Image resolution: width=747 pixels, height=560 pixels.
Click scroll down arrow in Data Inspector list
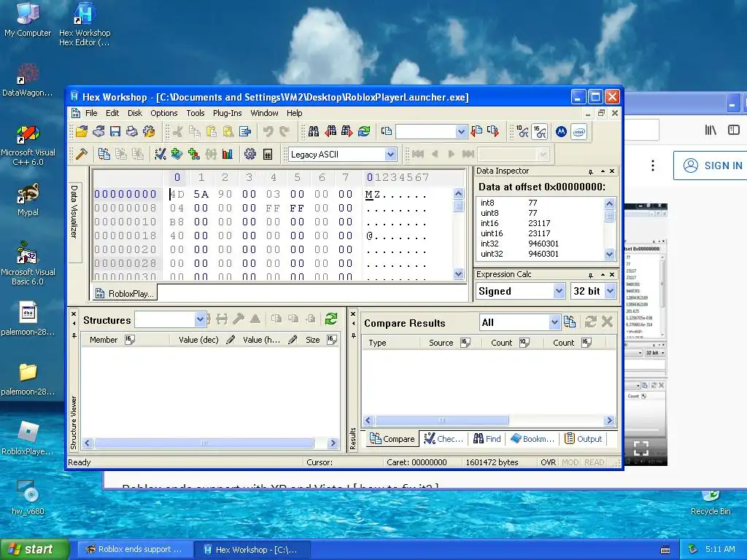coord(609,254)
